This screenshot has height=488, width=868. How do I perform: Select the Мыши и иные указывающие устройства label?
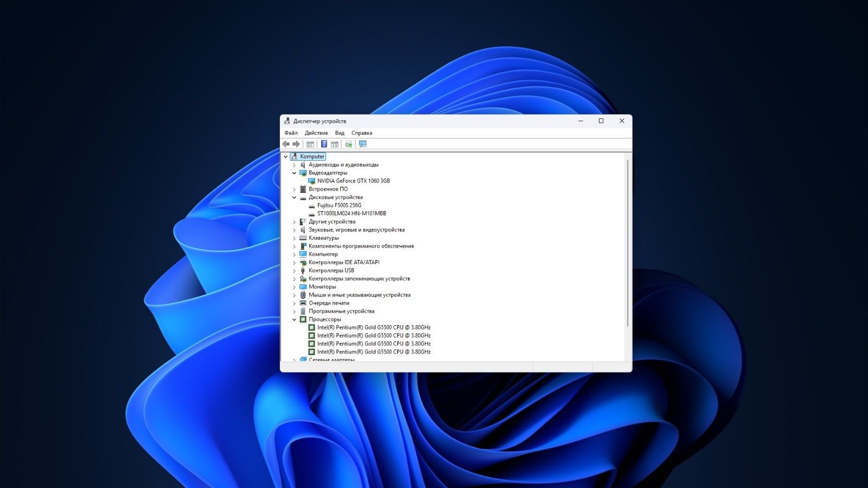[x=360, y=295]
